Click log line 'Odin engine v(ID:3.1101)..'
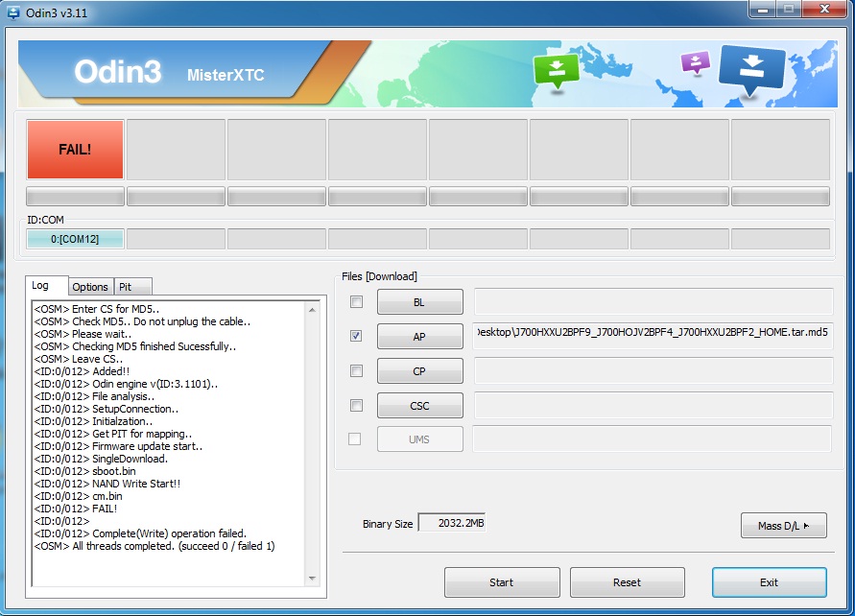The width and height of the screenshot is (855, 616). 126,384
